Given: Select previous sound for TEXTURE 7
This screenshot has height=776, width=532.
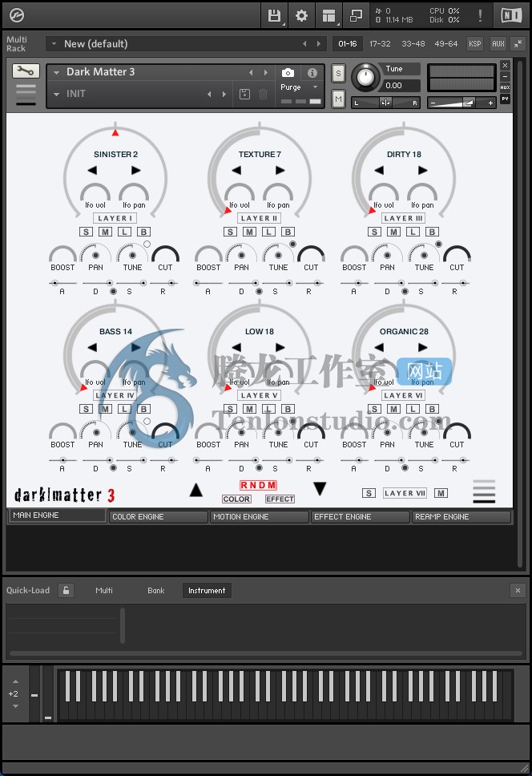Looking at the screenshot, I should tap(236, 170).
